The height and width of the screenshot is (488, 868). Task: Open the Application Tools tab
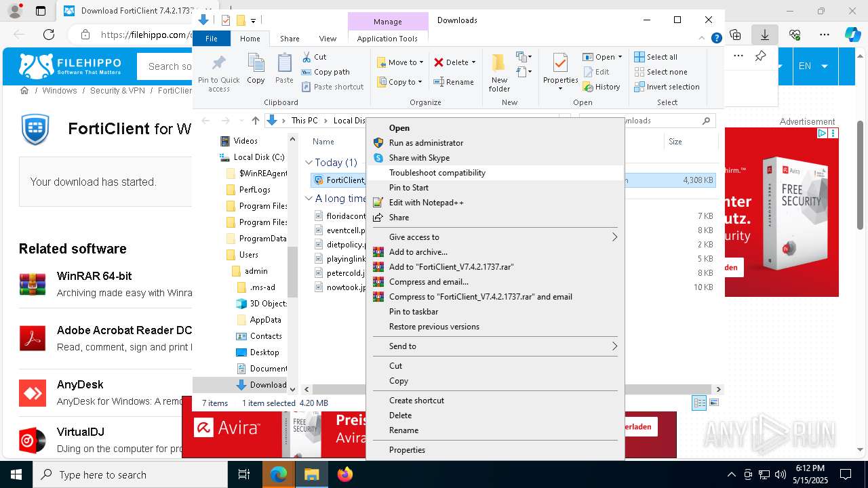[387, 39]
